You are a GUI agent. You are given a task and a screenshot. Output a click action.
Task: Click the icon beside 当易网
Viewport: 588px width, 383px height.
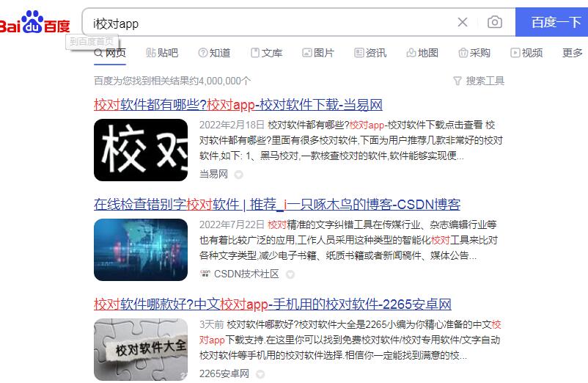coord(238,175)
